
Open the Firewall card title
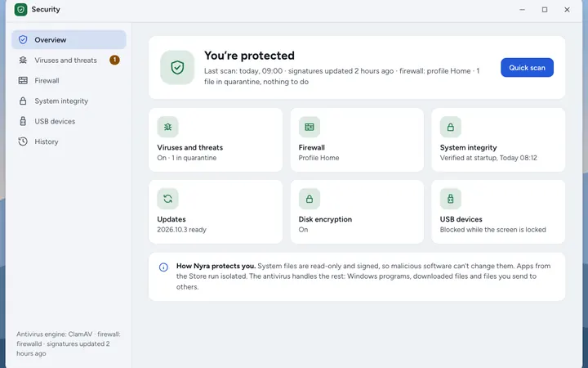312,147
